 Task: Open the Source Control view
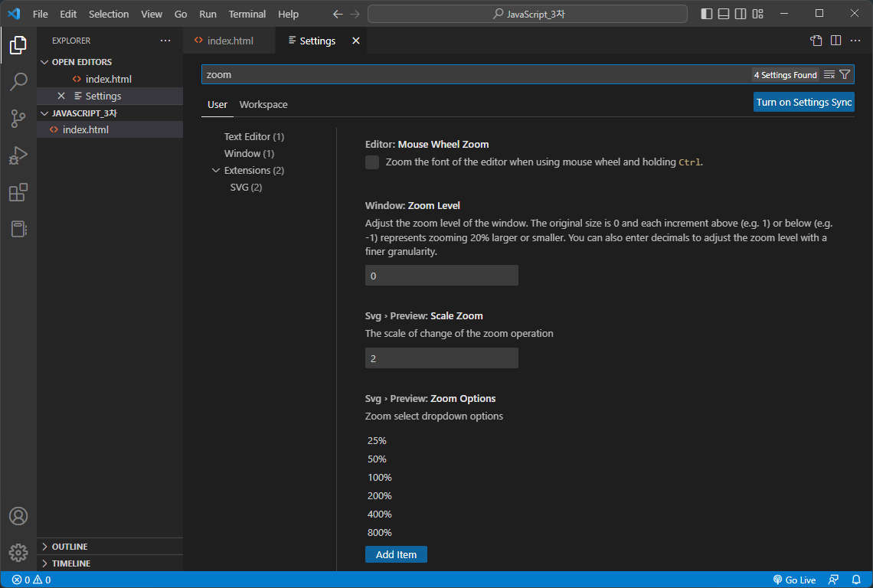click(x=18, y=119)
